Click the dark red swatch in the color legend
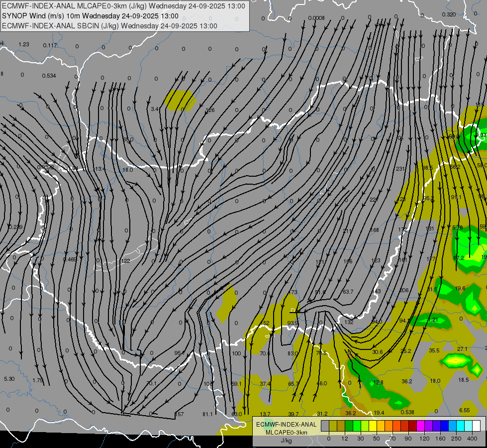This screenshot has height=448, width=487. (x=412, y=426)
